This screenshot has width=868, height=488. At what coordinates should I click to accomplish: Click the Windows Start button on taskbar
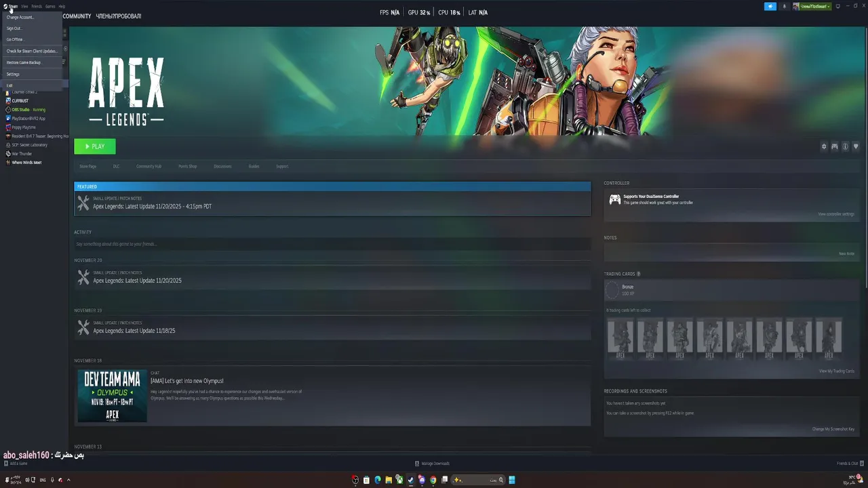(x=513, y=480)
